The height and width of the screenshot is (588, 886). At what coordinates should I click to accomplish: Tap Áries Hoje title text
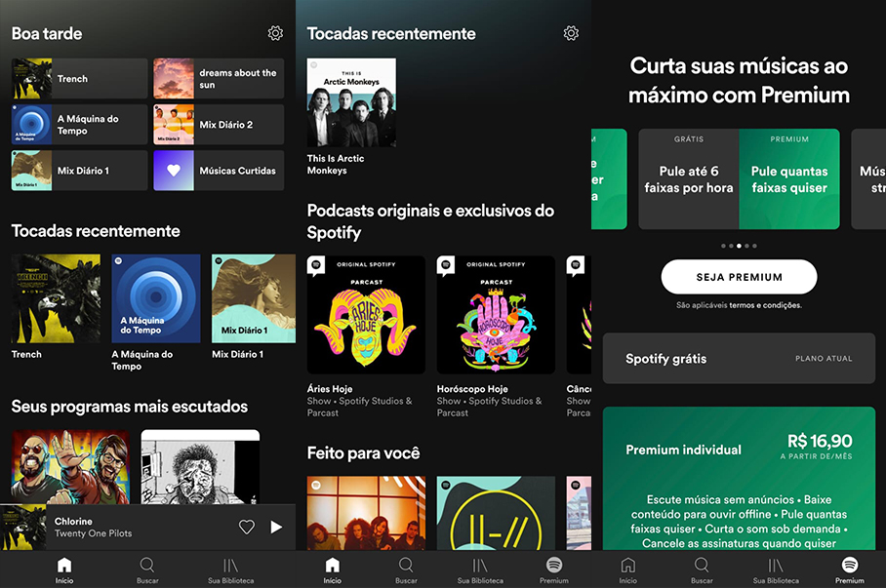330,389
